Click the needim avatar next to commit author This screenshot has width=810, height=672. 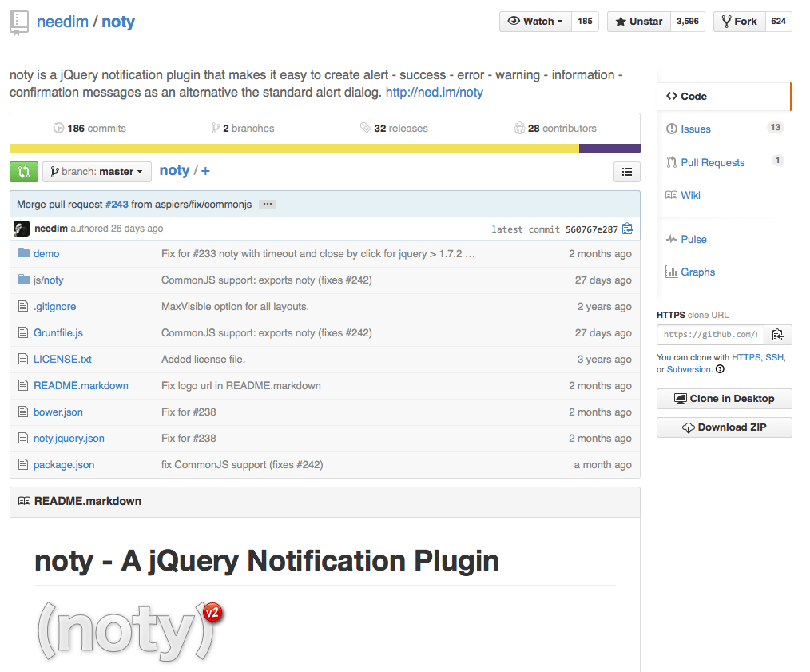pos(22,229)
